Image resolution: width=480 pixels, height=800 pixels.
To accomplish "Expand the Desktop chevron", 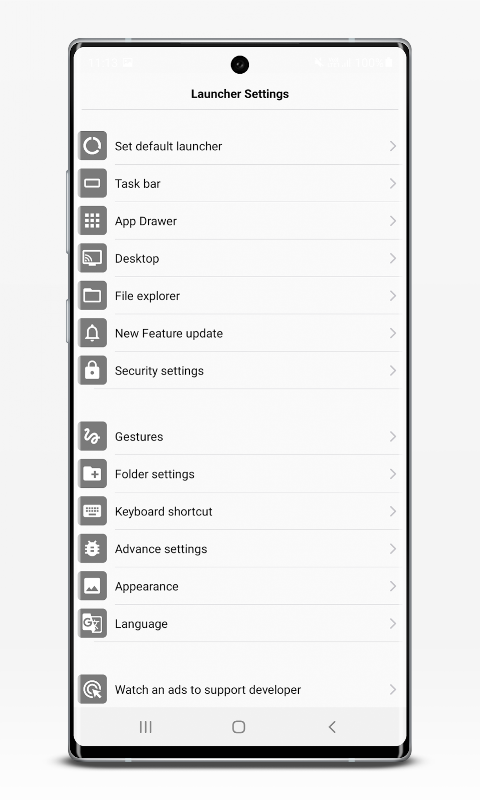I will [x=393, y=258].
